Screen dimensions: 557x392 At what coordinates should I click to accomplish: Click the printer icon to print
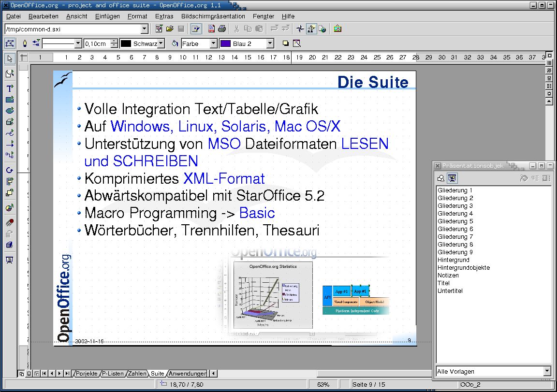(222, 29)
